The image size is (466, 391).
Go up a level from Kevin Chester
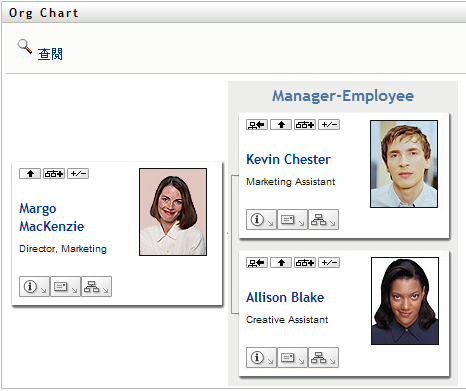(281, 125)
